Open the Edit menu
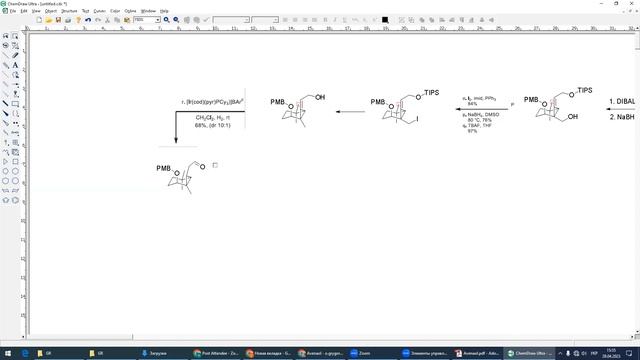 (24, 11)
